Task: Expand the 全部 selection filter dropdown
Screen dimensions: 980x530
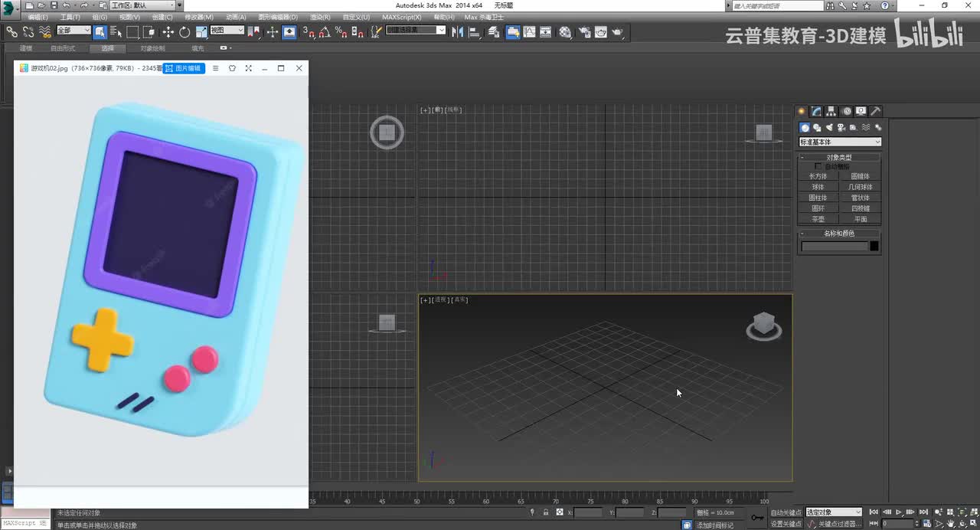Action: pos(73,31)
